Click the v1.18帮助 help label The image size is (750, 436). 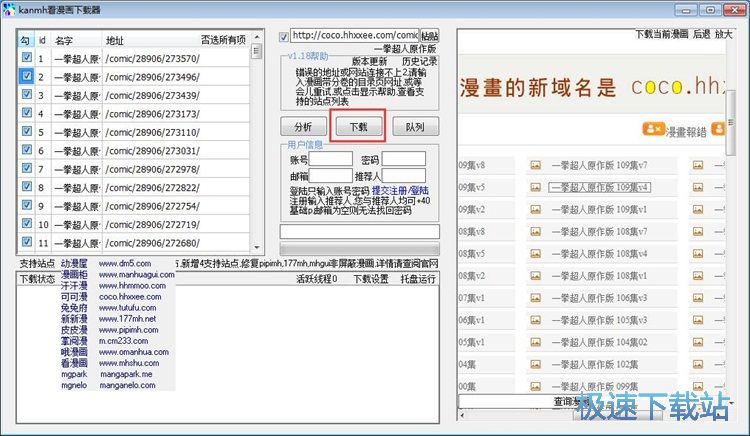tap(308, 56)
